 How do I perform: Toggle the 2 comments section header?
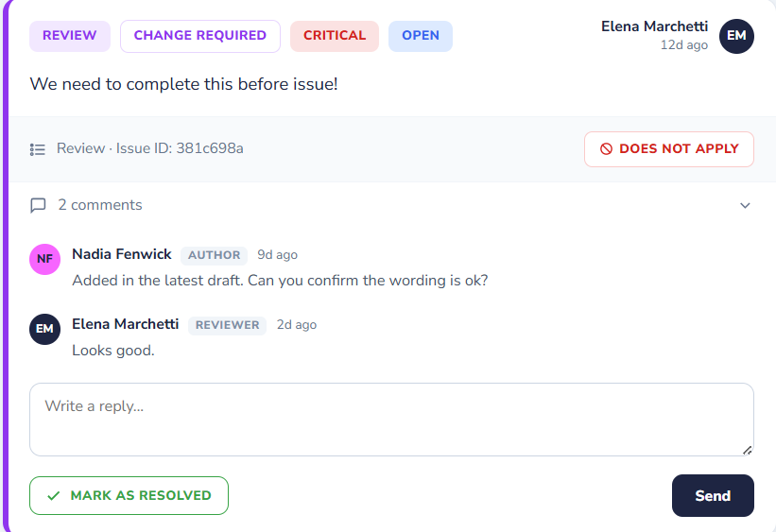coord(392,205)
